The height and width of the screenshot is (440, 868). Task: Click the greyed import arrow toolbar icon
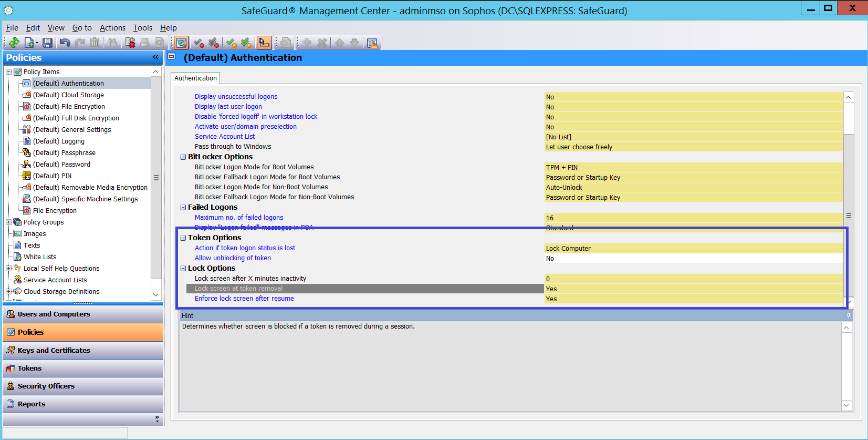coord(286,43)
